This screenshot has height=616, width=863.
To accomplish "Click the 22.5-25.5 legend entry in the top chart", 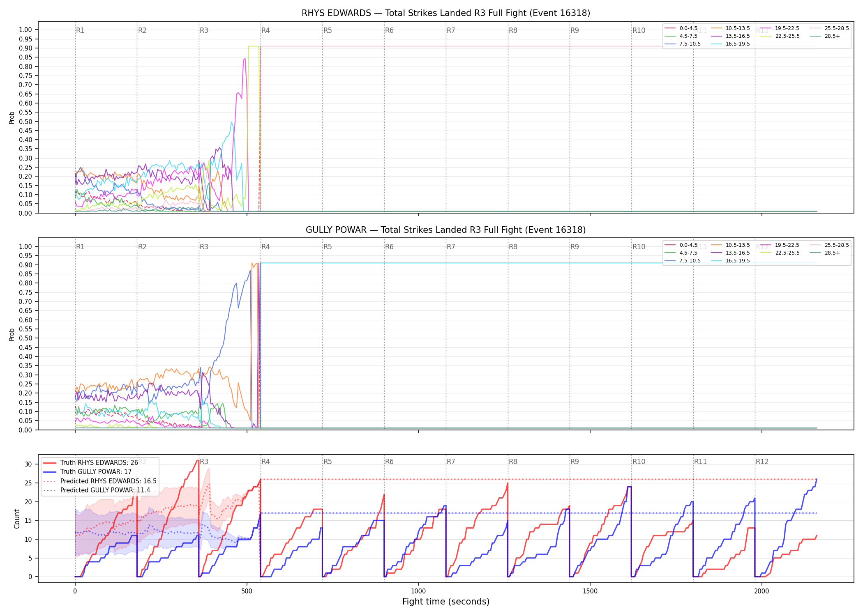I will [x=780, y=36].
